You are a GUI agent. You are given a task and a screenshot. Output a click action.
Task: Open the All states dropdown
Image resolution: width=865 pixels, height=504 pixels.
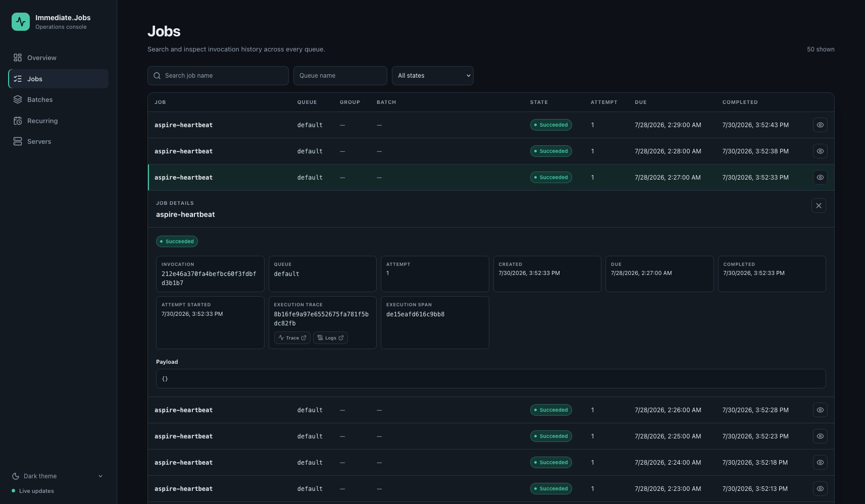(x=433, y=76)
